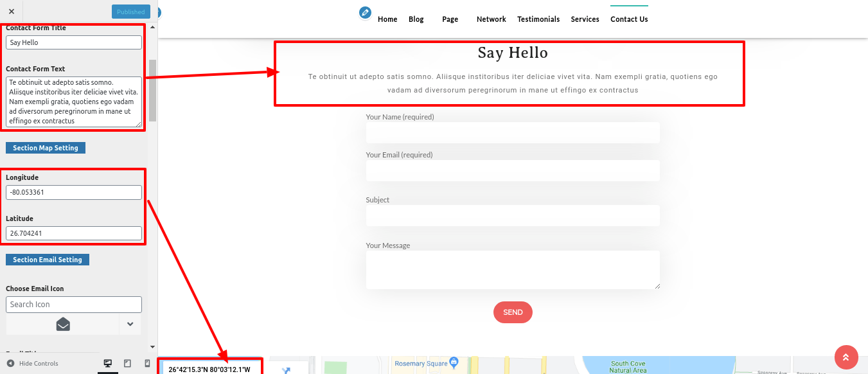Image resolution: width=868 pixels, height=374 pixels.
Task: Click into the Search Icon field
Action: pyautogui.click(x=74, y=305)
